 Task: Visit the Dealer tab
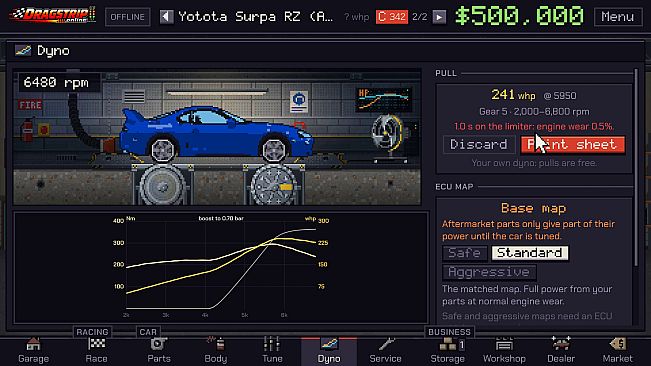point(561,351)
